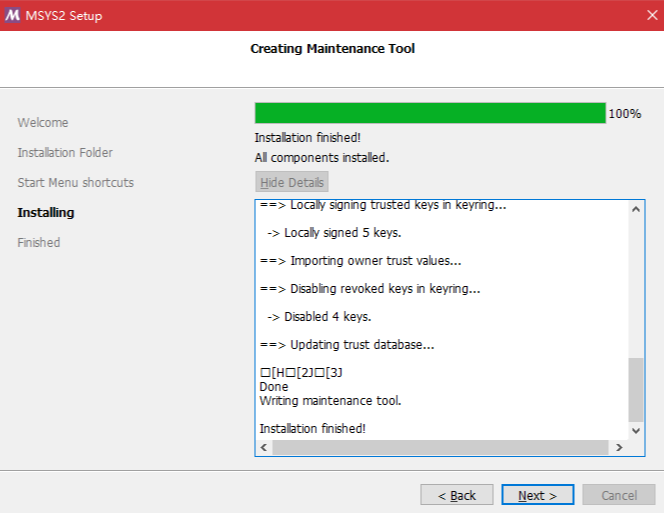Click the 'Writing maintenance tool.' log line

(330, 401)
